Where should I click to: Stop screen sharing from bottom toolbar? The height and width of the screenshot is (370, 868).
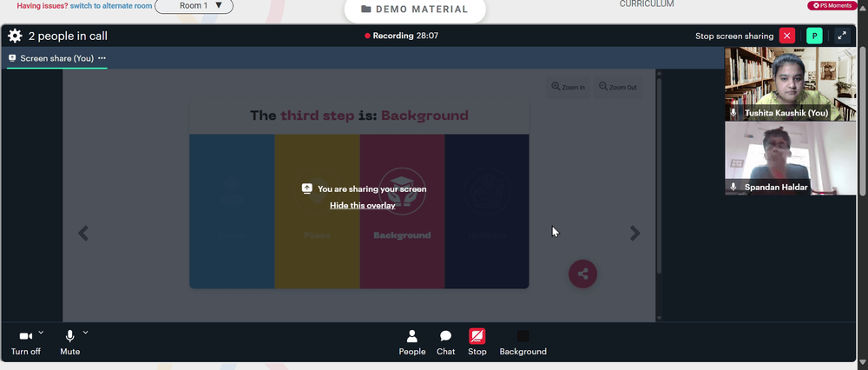(x=477, y=343)
